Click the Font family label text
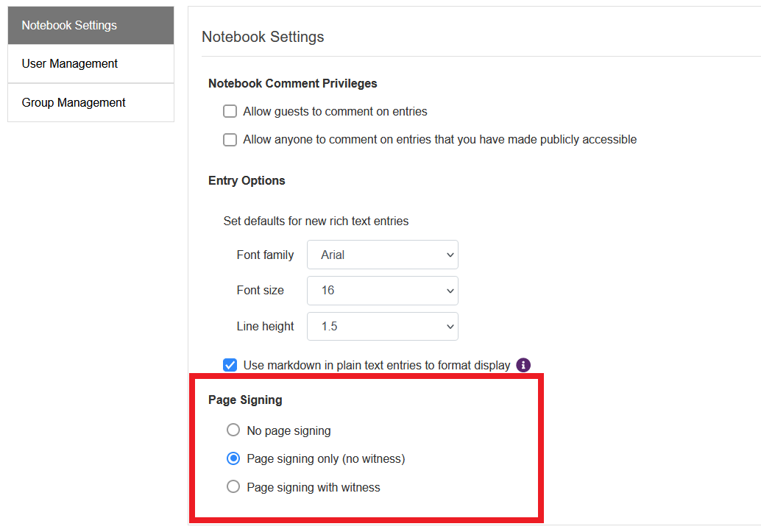Screen dimensions: 761x532 click(x=265, y=255)
